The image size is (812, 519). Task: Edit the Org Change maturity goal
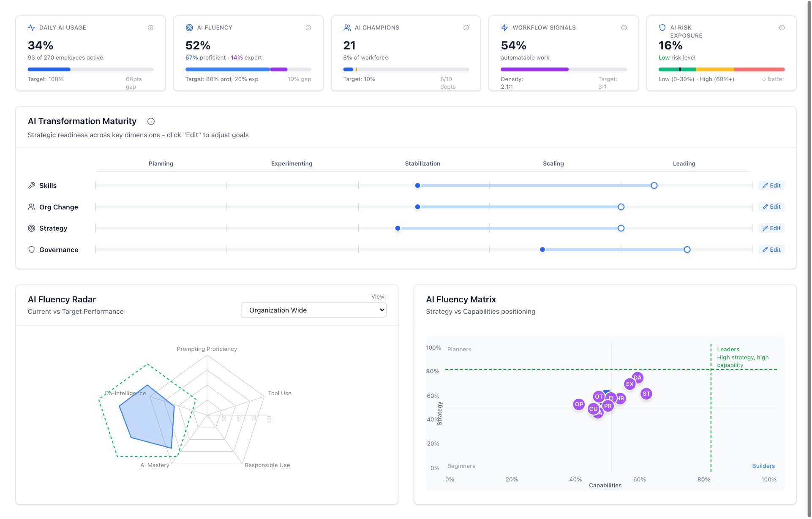[771, 207]
